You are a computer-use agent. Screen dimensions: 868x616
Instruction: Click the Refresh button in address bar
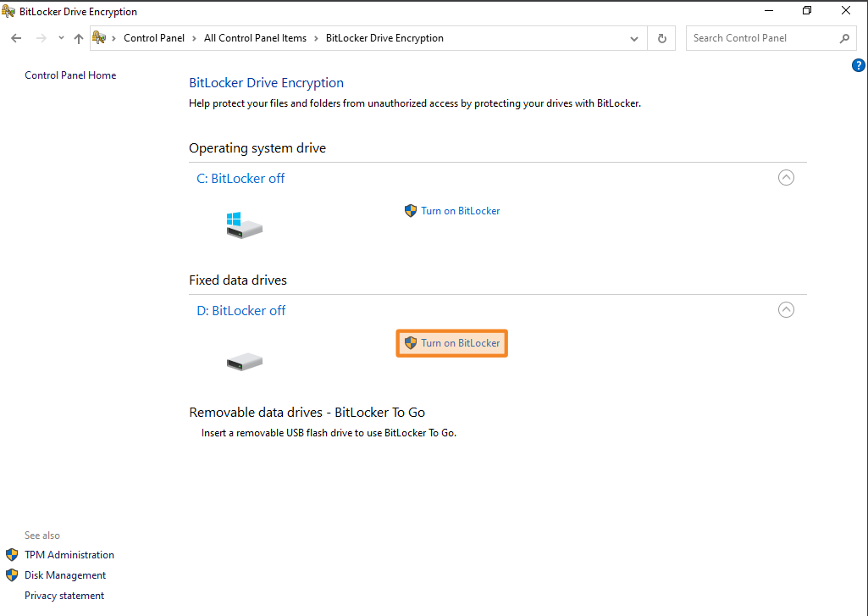pos(662,38)
